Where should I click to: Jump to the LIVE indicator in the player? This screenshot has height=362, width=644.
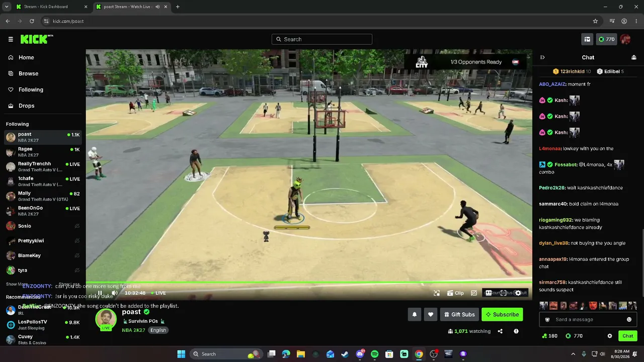pyautogui.click(x=158, y=293)
